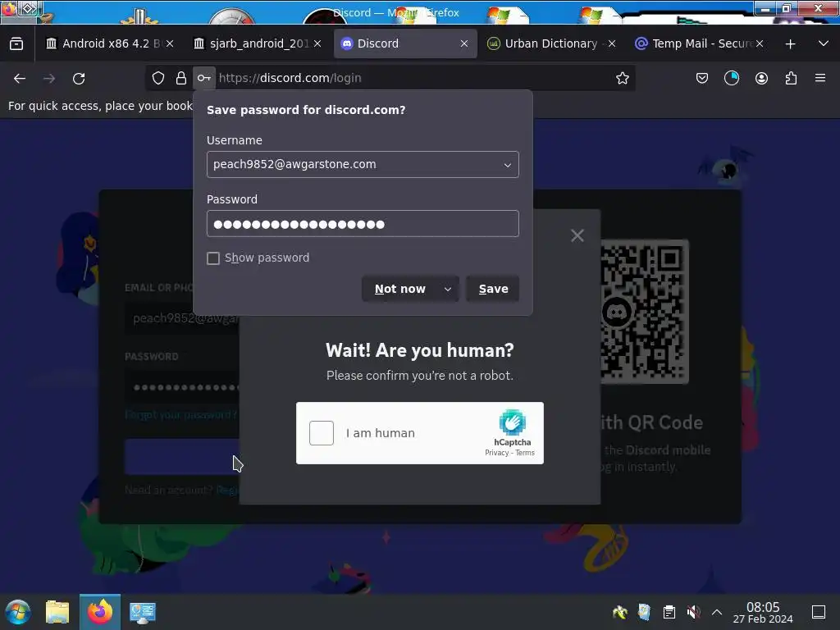The height and width of the screenshot is (630, 840).
Task: Close the Discord tab
Action: (x=464, y=44)
